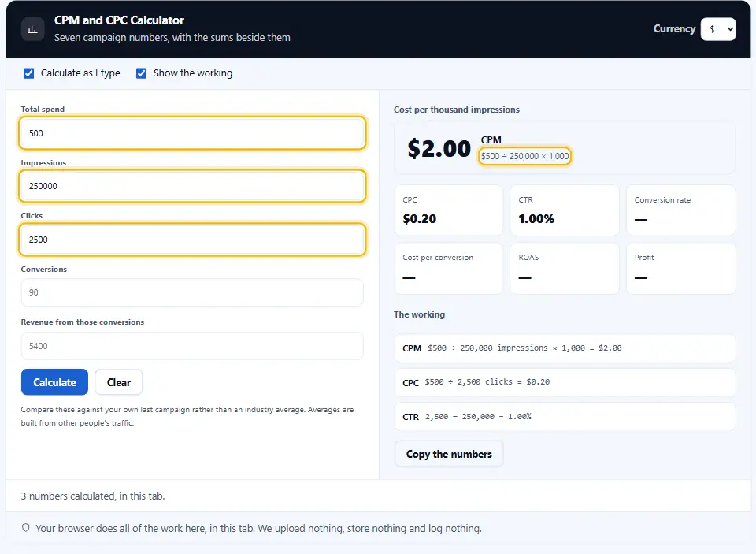Viewport: 756px width, 554px height.
Task: Click the ROAS result card
Action: (565, 268)
